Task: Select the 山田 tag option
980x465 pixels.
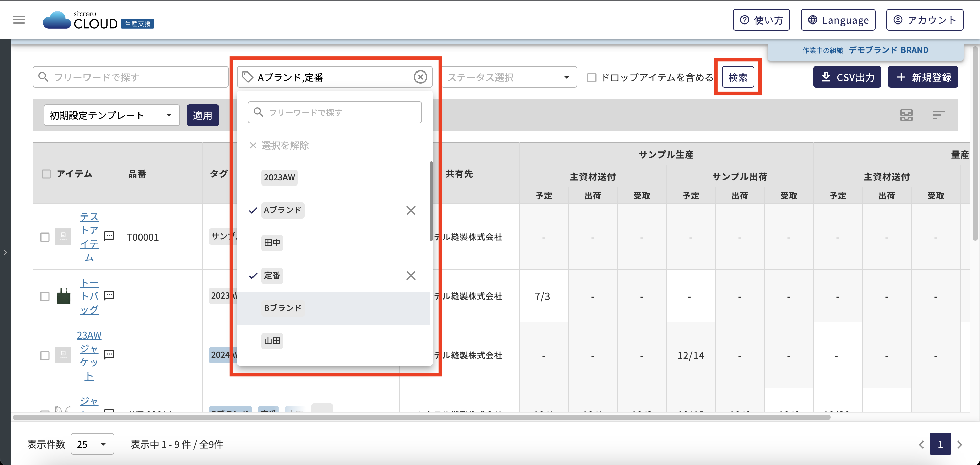Action: (x=272, y=341)
